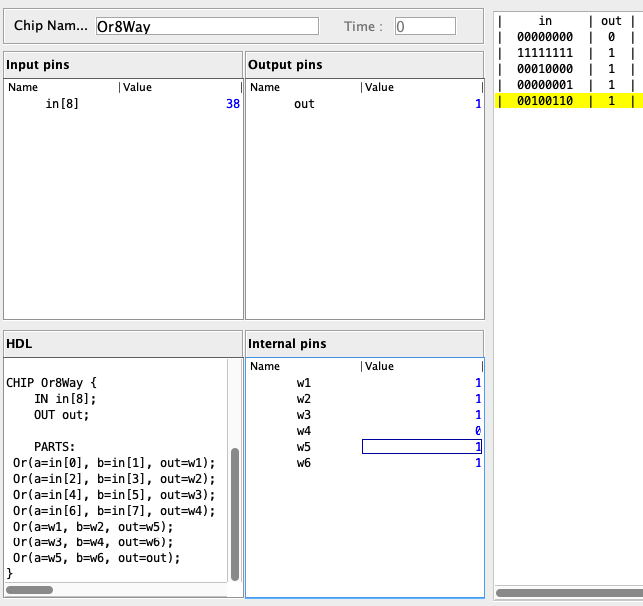The width and height of the screenshot is (643, 606).
Task: Click the HDL line with out=w3
Action: [114, 495]
